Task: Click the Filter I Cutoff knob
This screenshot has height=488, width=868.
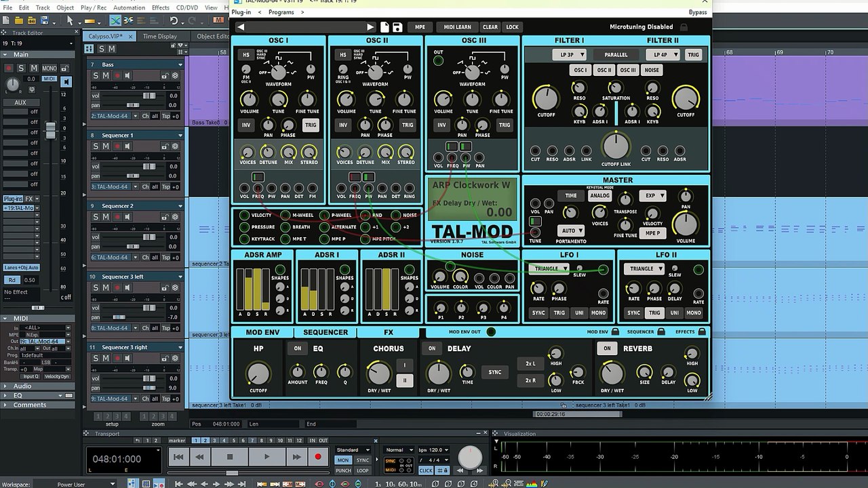Action: coord(546,99)
